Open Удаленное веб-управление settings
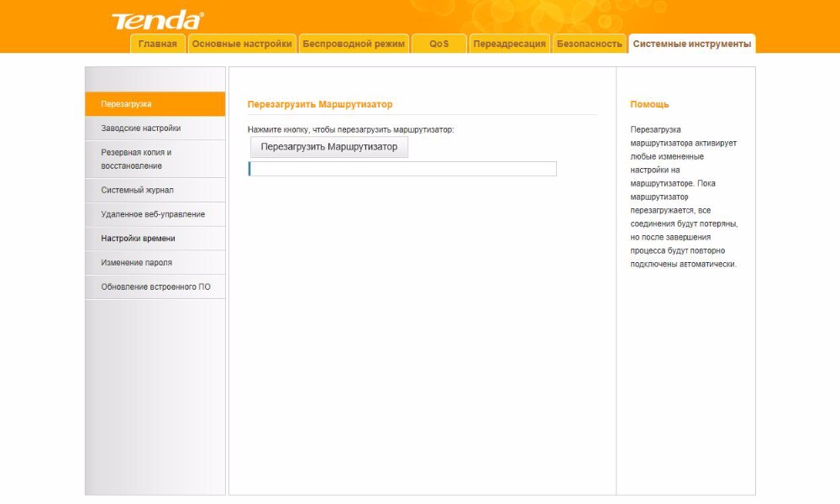 [155, 214]
